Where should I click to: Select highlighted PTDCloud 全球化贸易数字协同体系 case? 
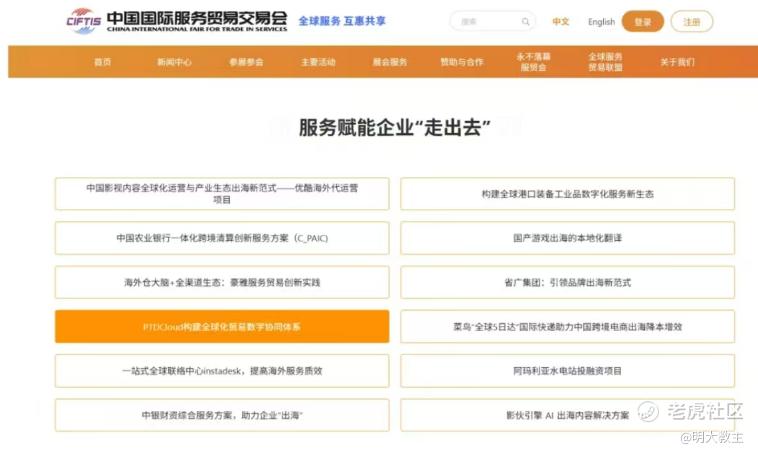(x=222, y=327)
